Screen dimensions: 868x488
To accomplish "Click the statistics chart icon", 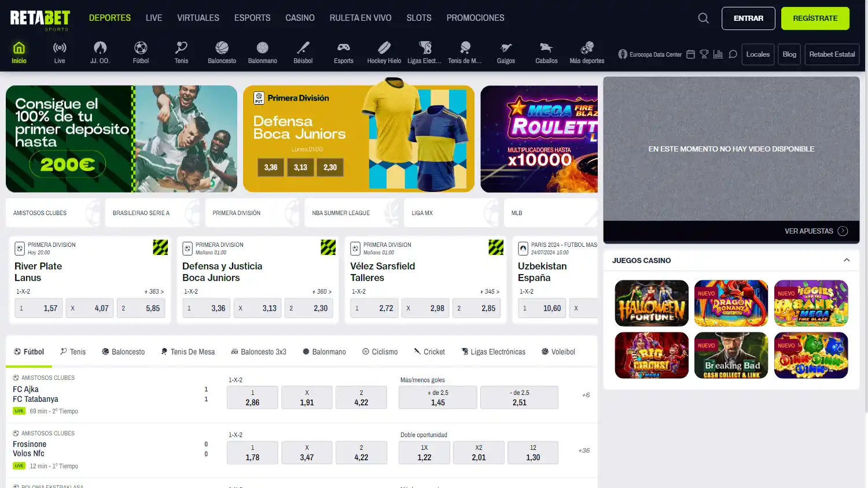I will [718, 54].
